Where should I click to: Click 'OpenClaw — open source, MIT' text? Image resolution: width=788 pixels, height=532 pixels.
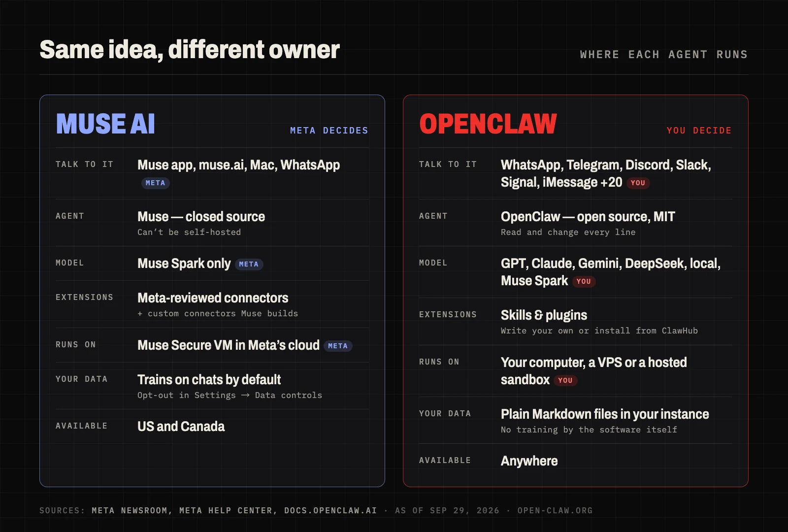(x=588, y=217)
